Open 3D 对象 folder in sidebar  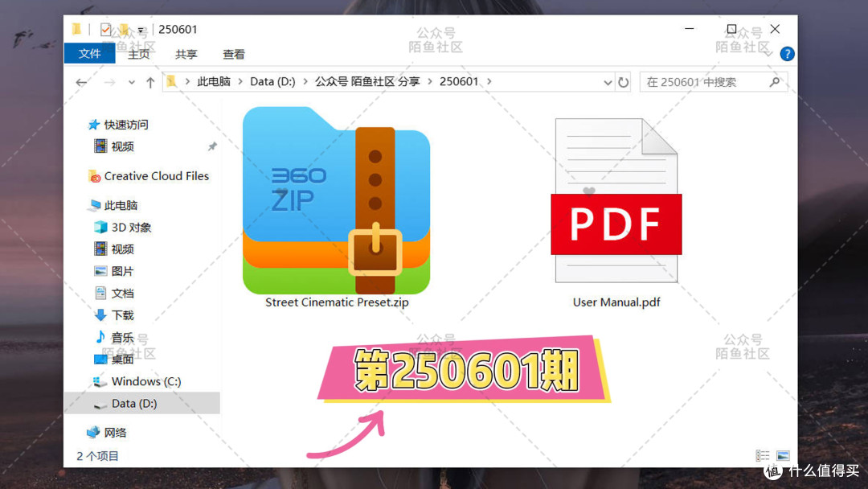(131, 228)
